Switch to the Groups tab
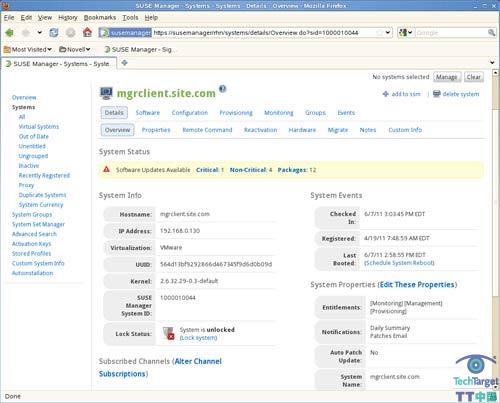 click(x=315, y=113)
